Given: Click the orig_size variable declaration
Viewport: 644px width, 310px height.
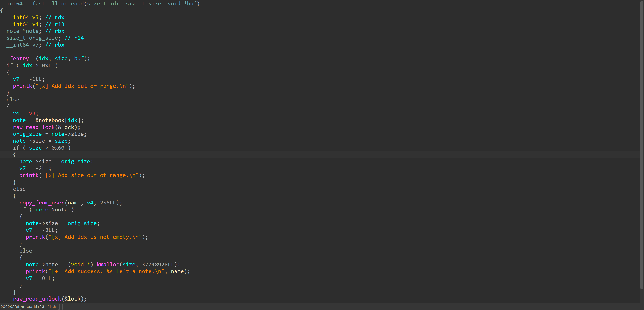Looking at the screenshot, I should pyautogui.click(x=43, y=38).
